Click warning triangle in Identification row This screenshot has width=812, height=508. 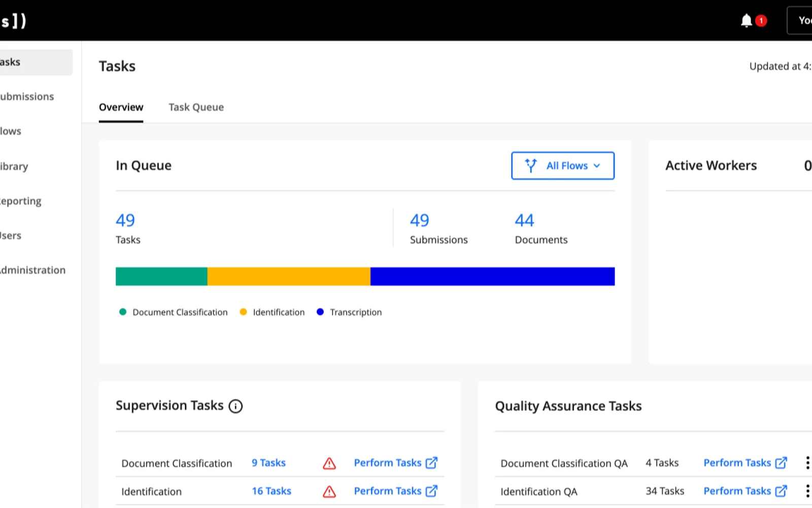[x=329, y=492]
